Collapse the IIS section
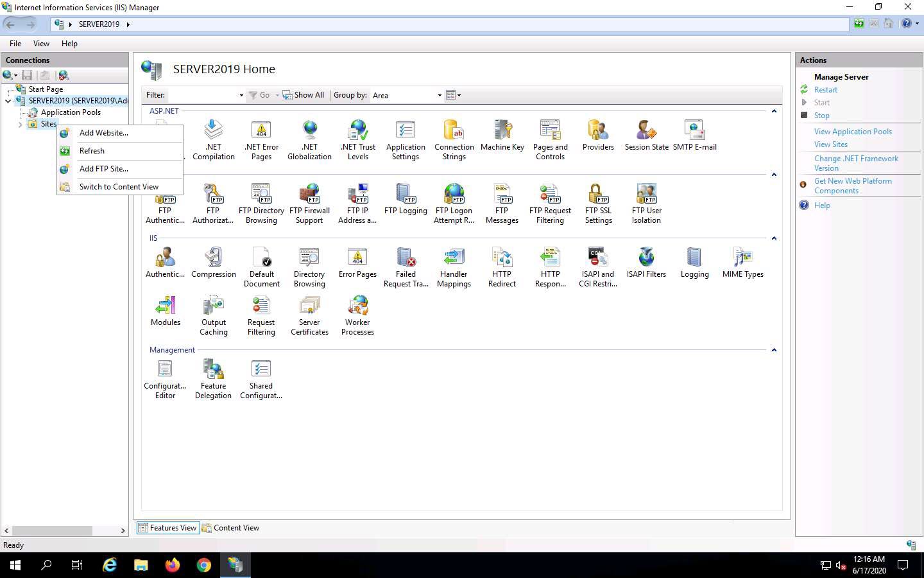Image resolution: width=924 pixels, height=578 pixels. pyautogui.click(x=774, y=238)
